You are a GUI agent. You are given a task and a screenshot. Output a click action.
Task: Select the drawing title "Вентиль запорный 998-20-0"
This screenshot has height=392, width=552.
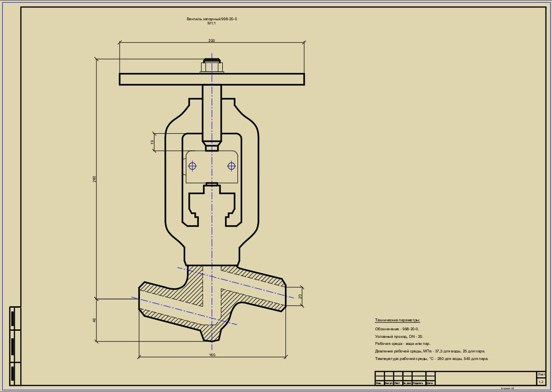tap(211, 19)
